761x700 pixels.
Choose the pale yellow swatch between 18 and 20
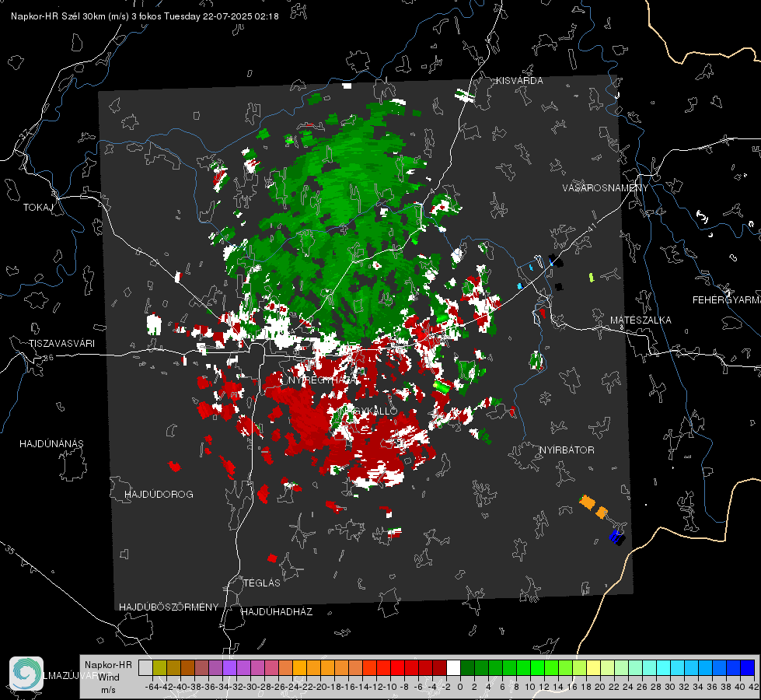(x=593, y=667)
